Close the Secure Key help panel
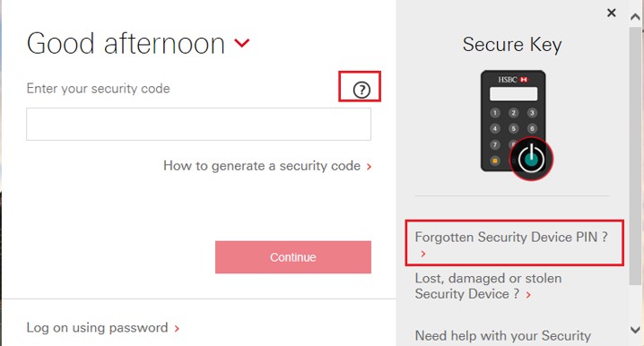 point(611,13)
